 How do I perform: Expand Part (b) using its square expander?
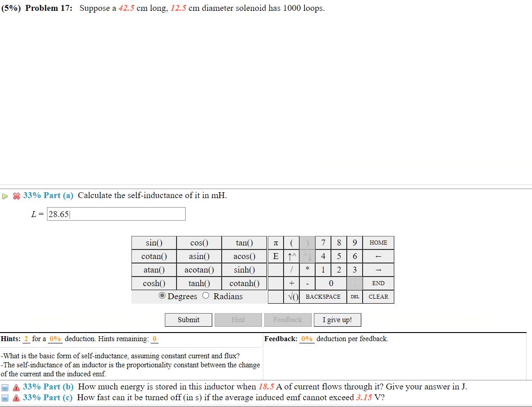(5, 387)
